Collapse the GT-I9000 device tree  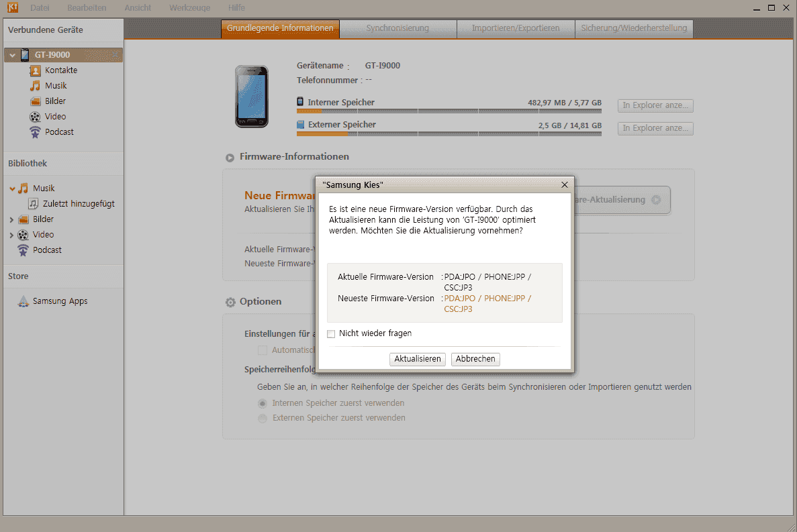[x=12, y=55]
